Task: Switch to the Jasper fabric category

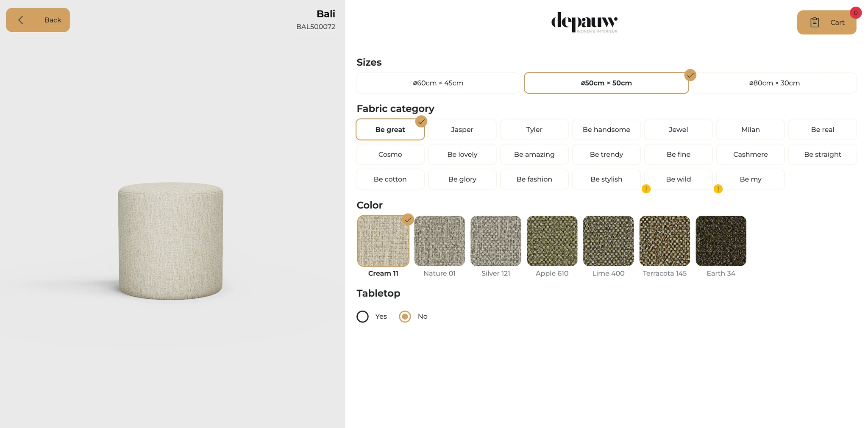Action: (x=462, y=130)
